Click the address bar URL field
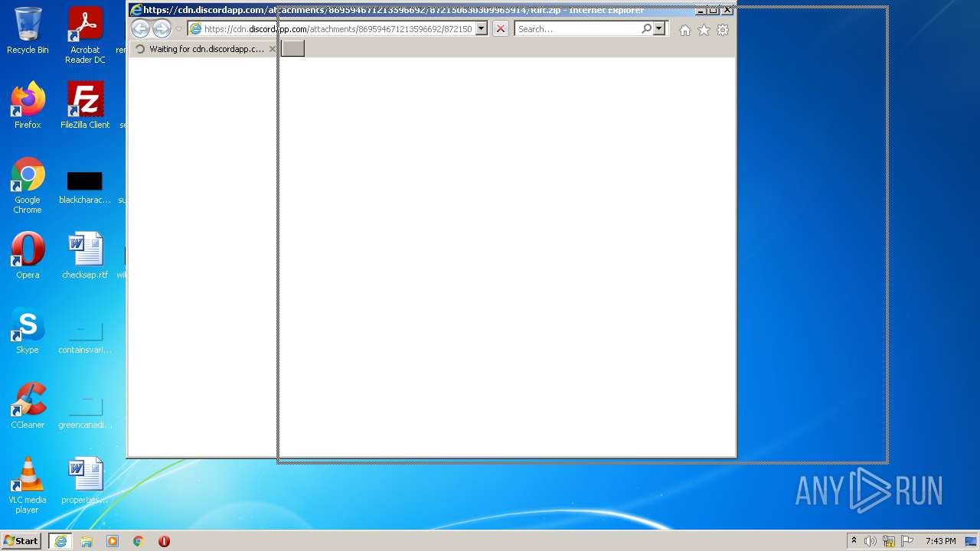Viewport: 980px width, 551px height. pyautogui.click(x=338, y=29)
